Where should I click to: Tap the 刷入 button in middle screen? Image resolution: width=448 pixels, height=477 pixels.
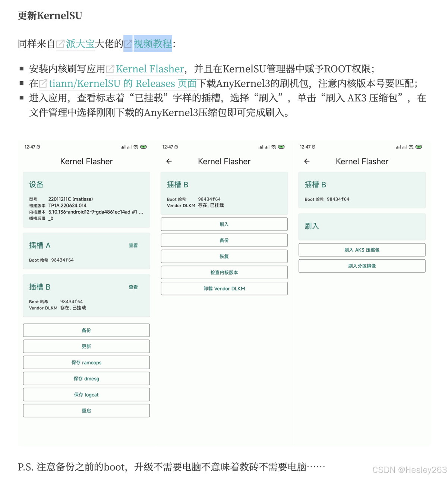[224, 224]
